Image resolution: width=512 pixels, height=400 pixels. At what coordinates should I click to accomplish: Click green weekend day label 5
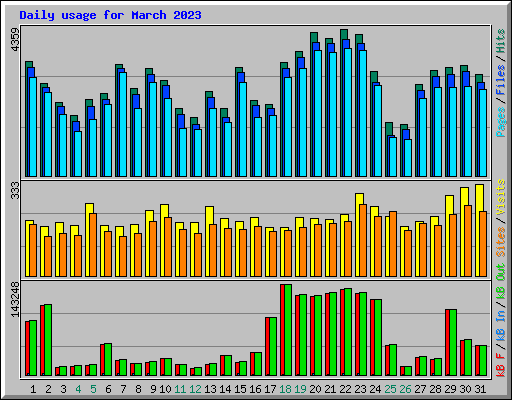point(93,389)
